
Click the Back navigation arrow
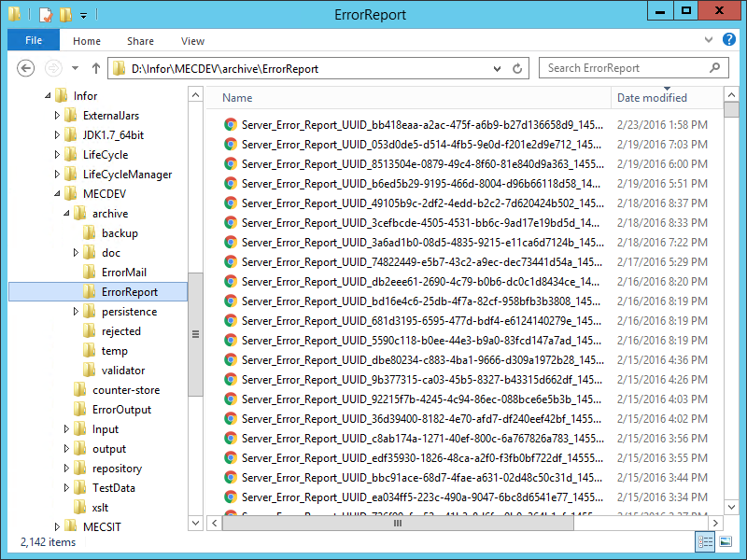click(x=26, y=68)
